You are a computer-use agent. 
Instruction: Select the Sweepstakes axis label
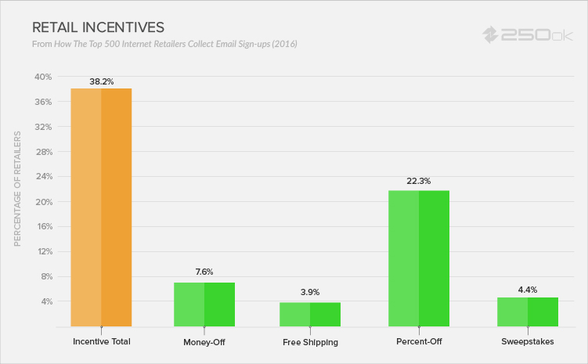(528, 342)
